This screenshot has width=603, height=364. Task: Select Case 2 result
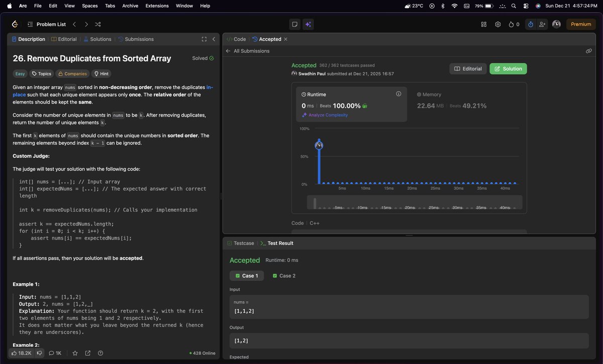tap(284, 276)
